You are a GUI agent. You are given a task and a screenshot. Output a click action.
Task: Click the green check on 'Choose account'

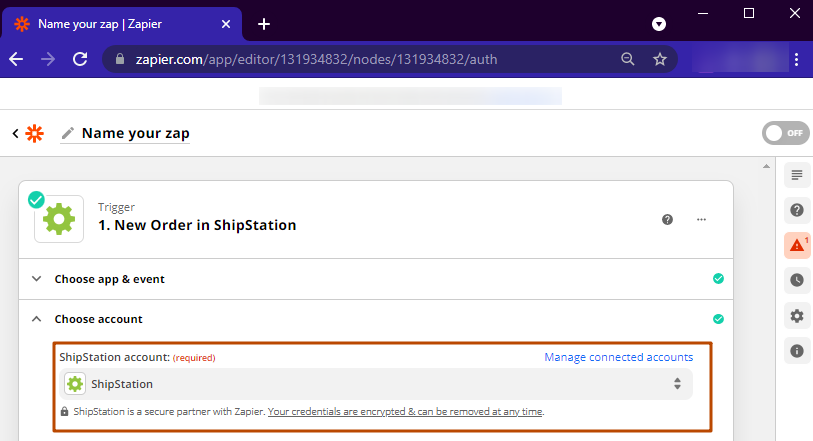coord(718,319)
